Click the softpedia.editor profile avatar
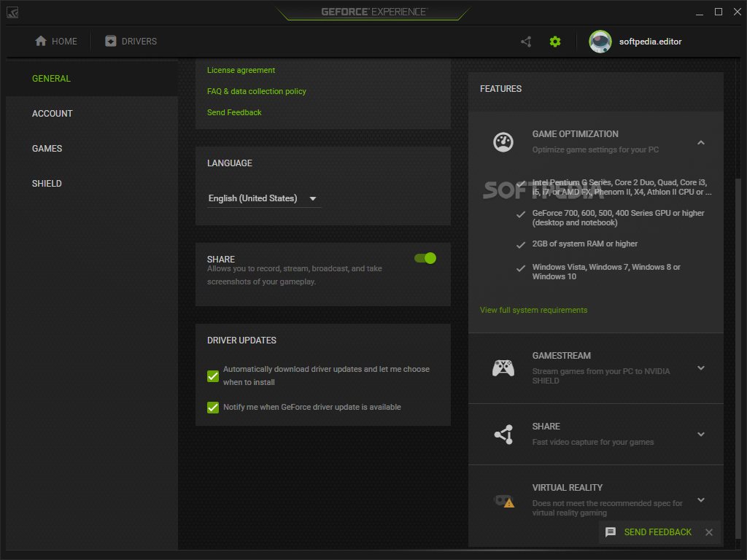This screenshot has width=747, height=560. [x=600, y=42]
